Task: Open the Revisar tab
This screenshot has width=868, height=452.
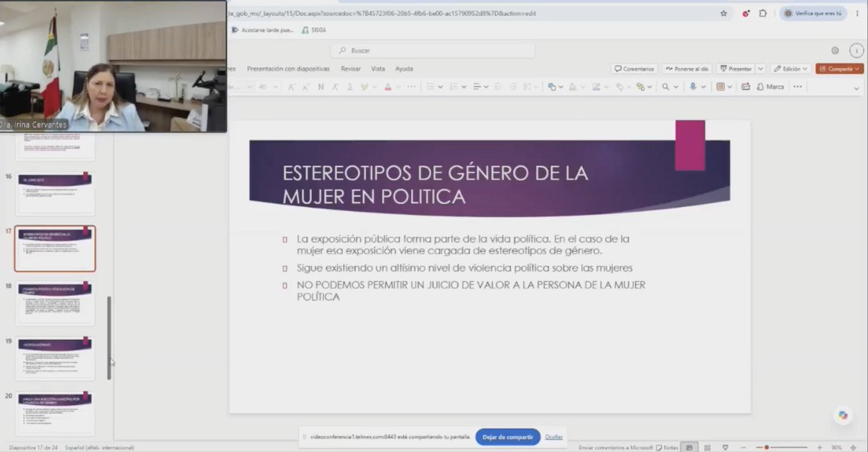Action: (351, 69)
